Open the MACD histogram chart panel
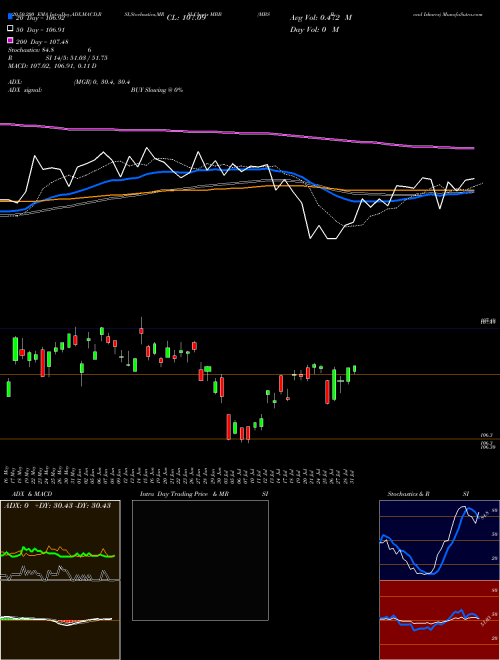500x660 pixels. click(x=60, y=620)
